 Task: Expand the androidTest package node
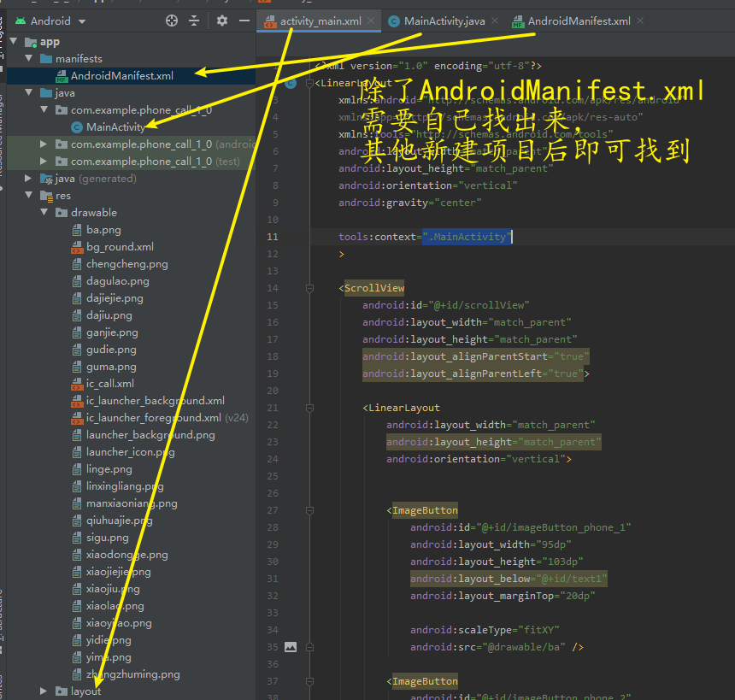(44, 144)
